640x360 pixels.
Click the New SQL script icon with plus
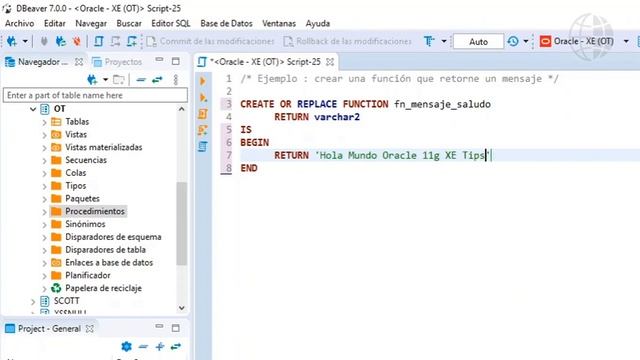coord(131,41)
